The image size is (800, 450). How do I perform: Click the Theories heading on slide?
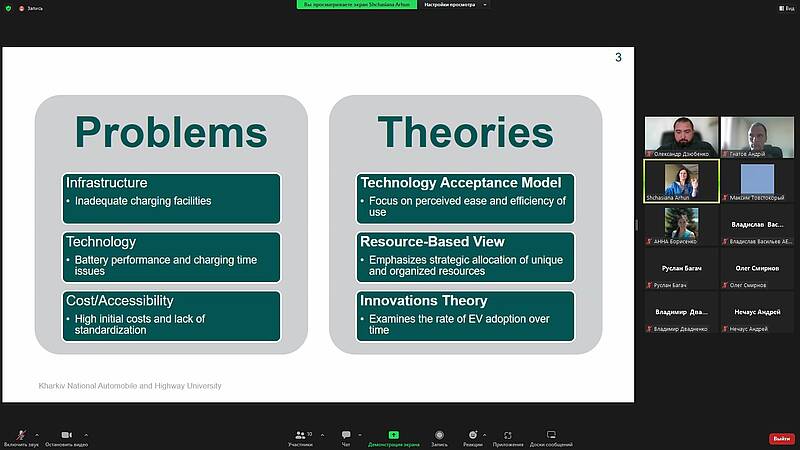[465, 132]
